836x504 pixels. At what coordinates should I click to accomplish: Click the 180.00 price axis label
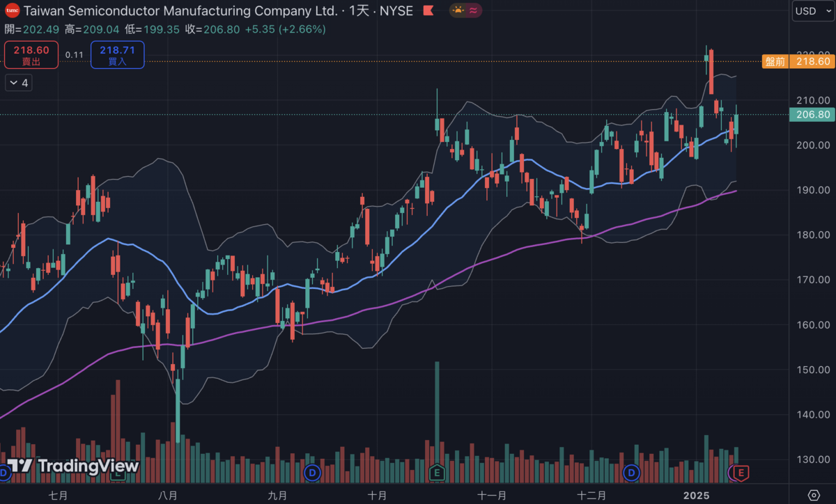point(812,235)
